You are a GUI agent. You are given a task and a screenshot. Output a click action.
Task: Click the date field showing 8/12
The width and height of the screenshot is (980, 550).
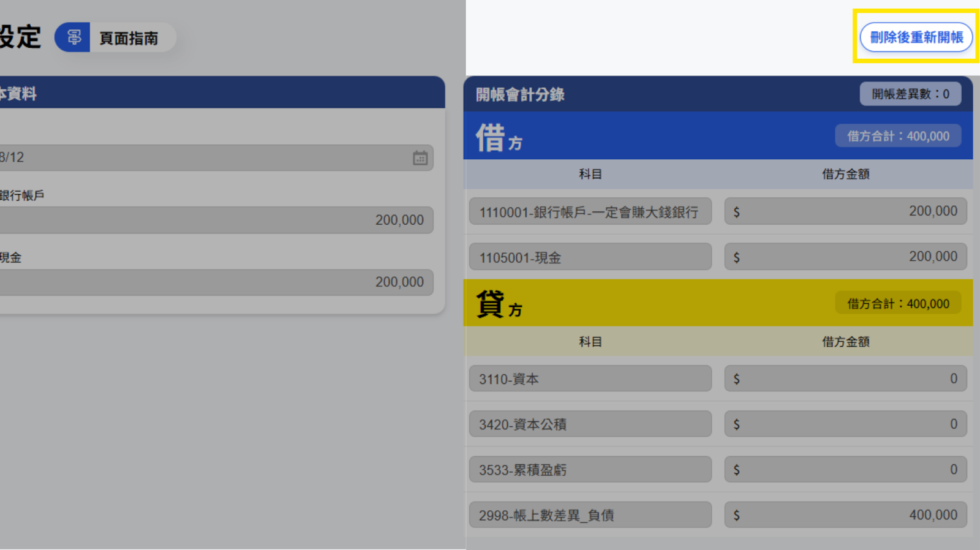click(x=202, y=157)
